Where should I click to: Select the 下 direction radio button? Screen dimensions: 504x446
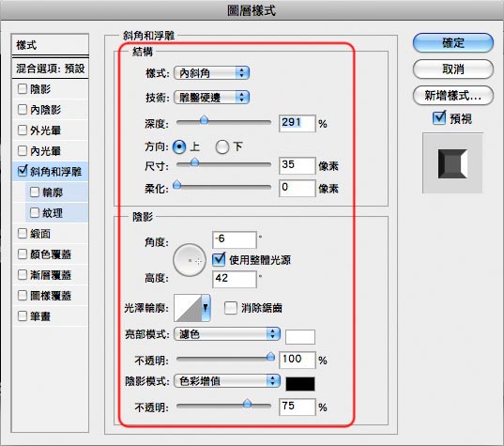click(222, 147)
